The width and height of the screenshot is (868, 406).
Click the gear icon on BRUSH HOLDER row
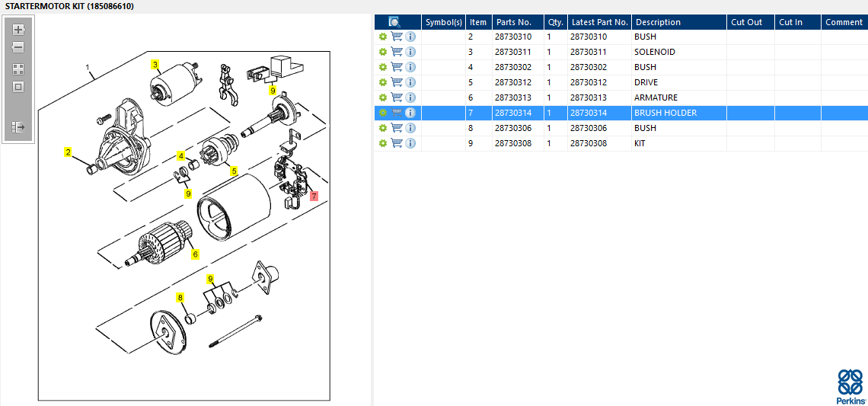pos(382,113)
